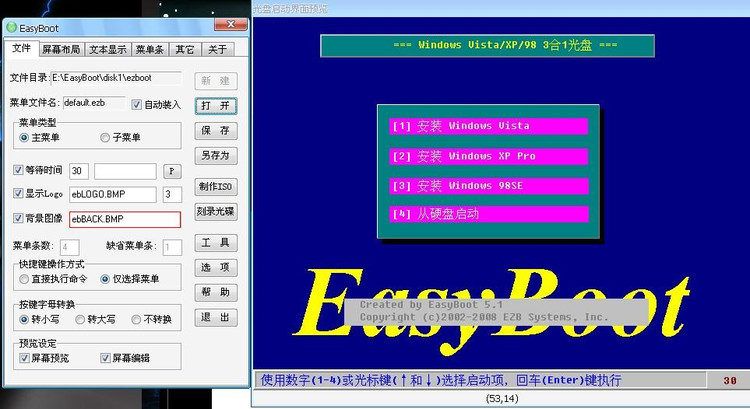The image size is (750, 409).
Task: Open the 关于 tab
Action: tap(218, 49)
